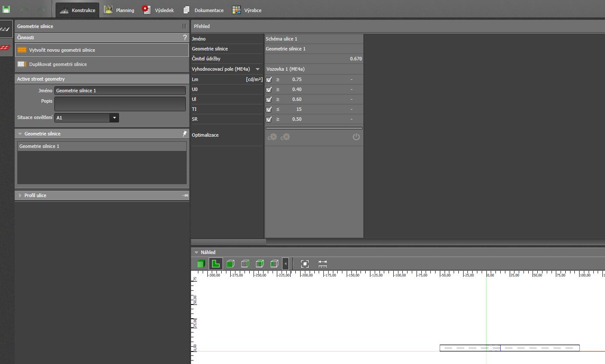Screen dimensions: 605x364
Task: Click the first optimization gear icon
Action: pyautogui.click(x=272, y=137)
